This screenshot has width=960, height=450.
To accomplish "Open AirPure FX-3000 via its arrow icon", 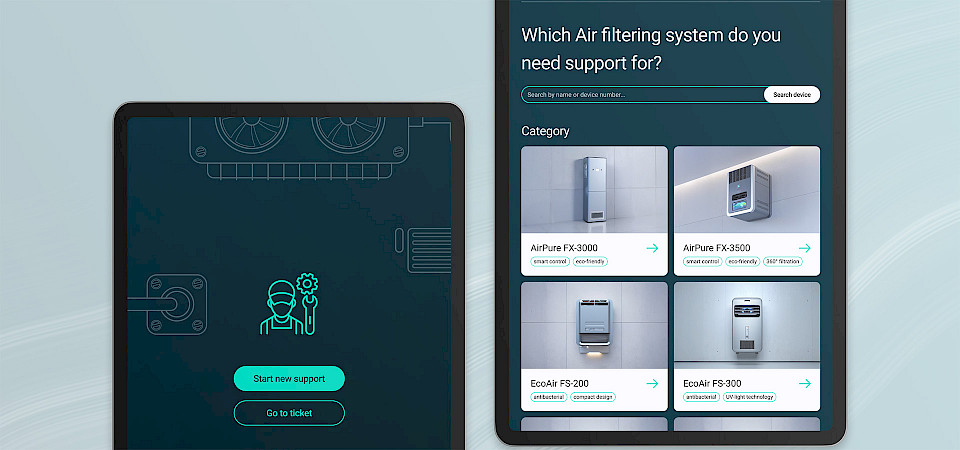I will [x=652, y=248].
